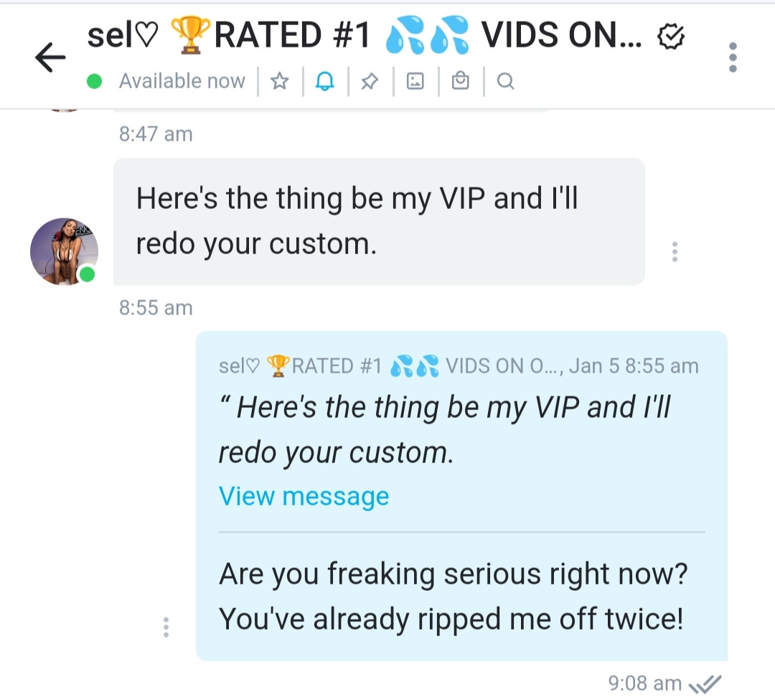Tap the 'Available now' status label

182,80
